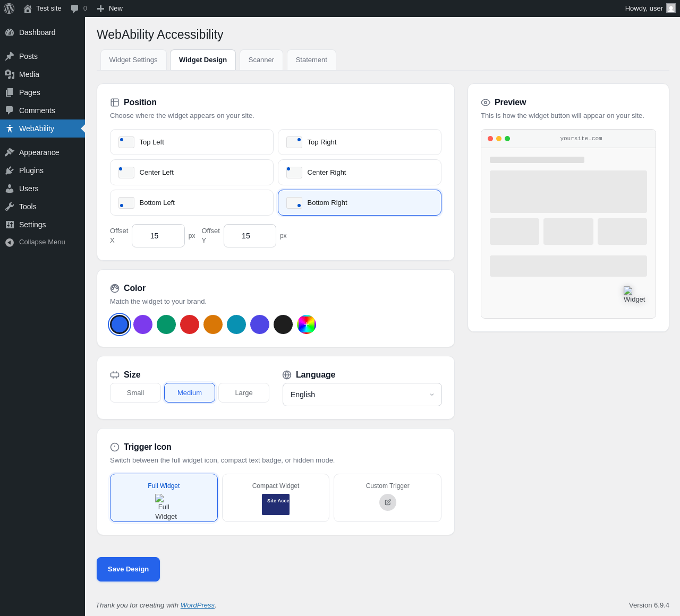Click the WordPress logo icon in admin bar
Screen dimensions: 680x616
coord(9,8)
